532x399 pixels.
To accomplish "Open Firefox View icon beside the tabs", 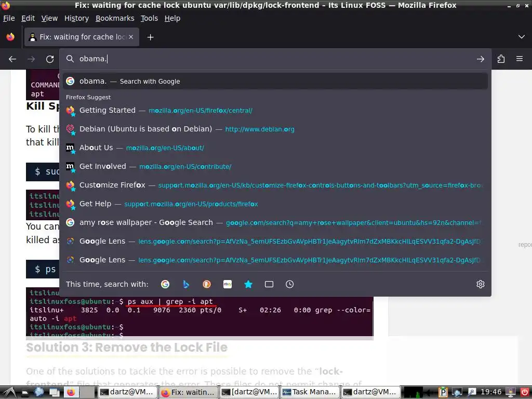I will [x=10, y=37].
